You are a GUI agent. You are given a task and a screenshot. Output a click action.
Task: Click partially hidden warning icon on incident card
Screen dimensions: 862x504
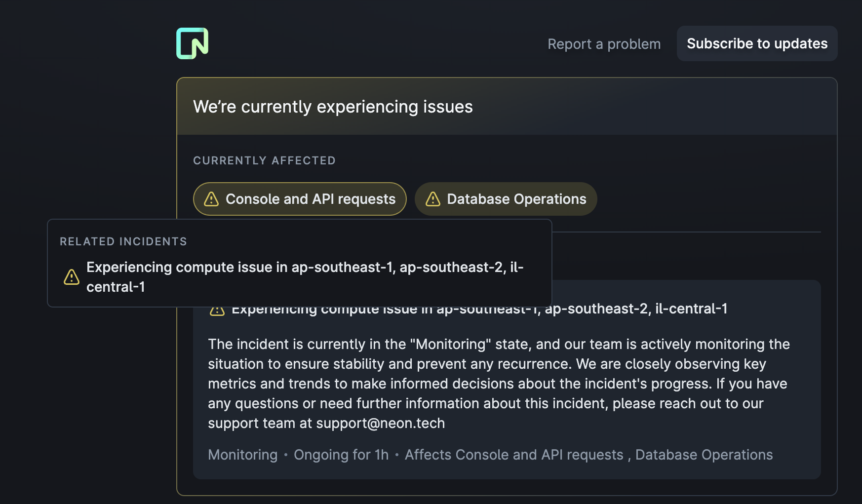point(217,311)
